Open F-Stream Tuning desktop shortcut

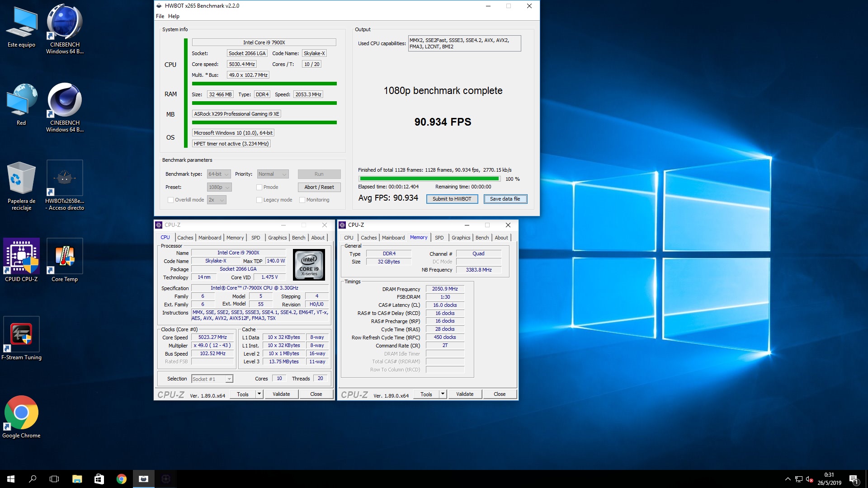click(21, 338)
